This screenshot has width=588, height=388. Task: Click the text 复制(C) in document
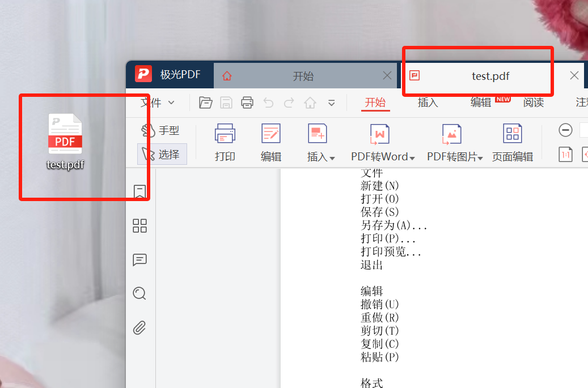point(379,344)
